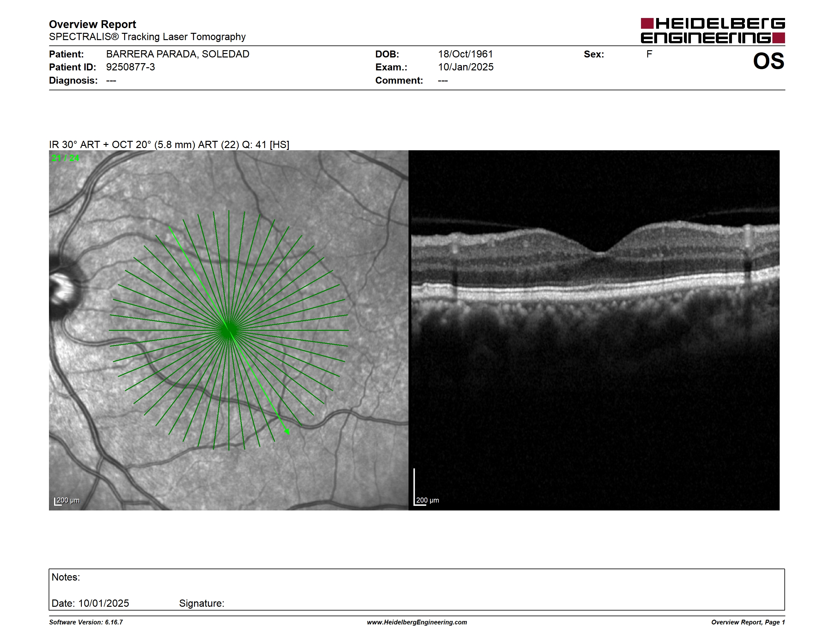Click the 'Signature:' field
The width and height of the screenshot is (834, 644).
[202, 603]
